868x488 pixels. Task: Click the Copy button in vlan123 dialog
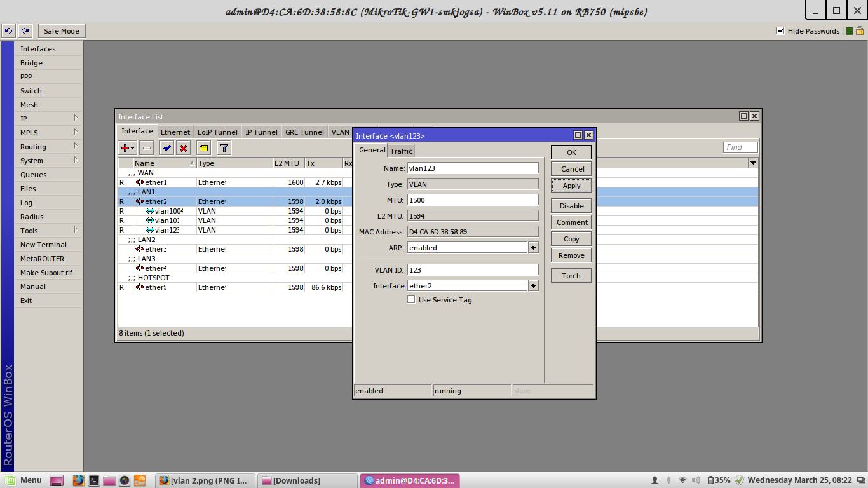pyautogui.click(x=571, y=239)
